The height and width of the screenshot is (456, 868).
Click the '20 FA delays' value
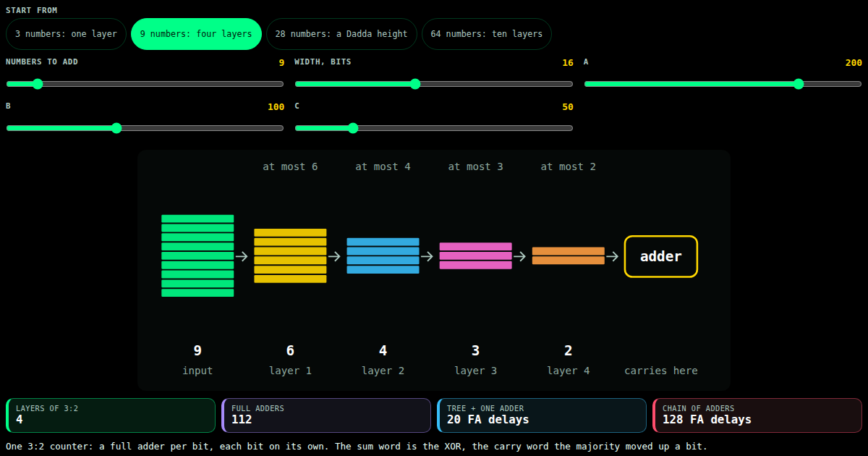tap(488, 420)
